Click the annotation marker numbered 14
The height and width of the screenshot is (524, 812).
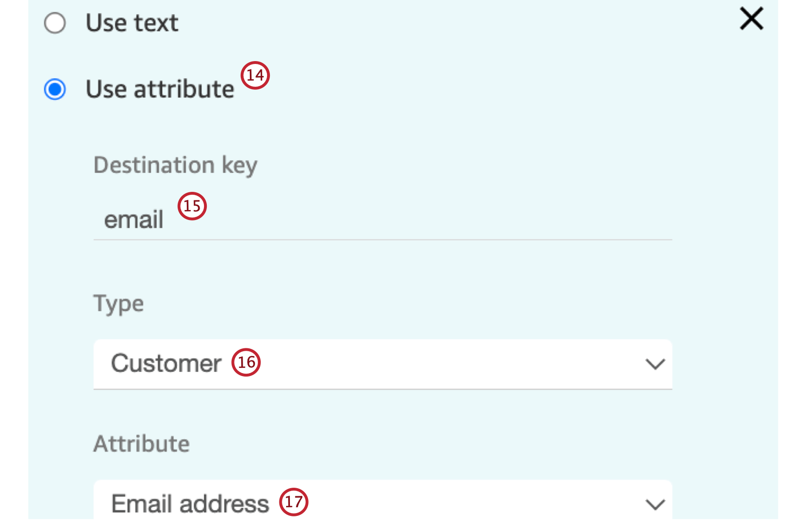[x=255, y=75]
